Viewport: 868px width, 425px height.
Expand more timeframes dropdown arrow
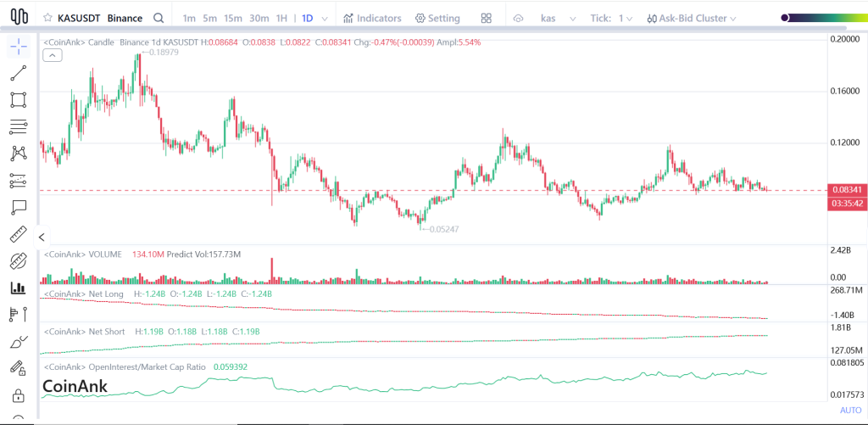tap(325, 19)
